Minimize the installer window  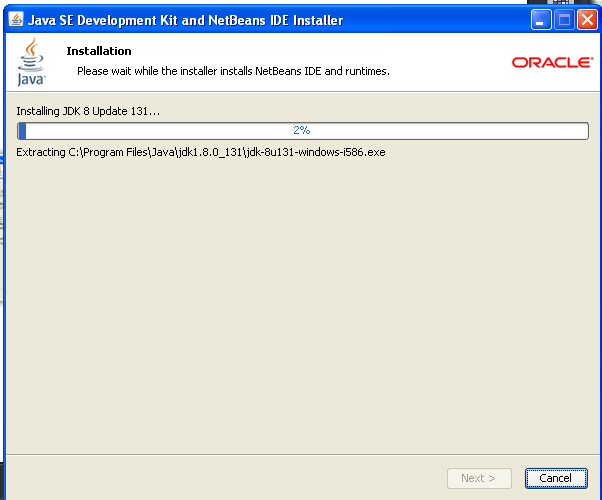(x=540, y=20)
